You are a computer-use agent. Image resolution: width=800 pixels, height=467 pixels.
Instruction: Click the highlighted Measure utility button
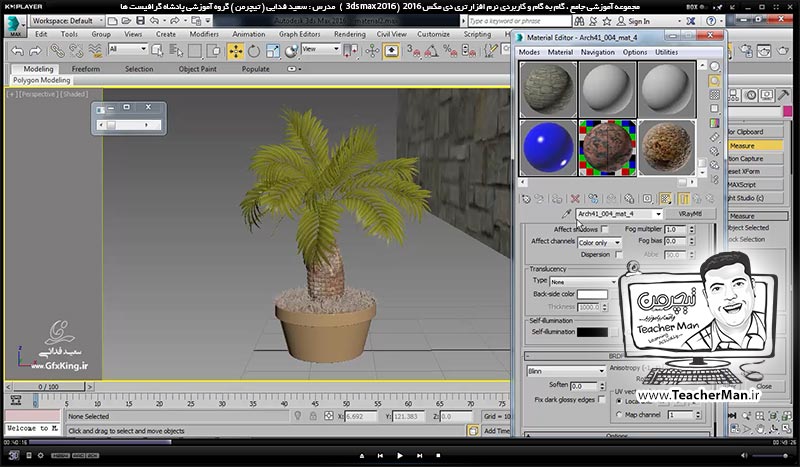point(755,145)
